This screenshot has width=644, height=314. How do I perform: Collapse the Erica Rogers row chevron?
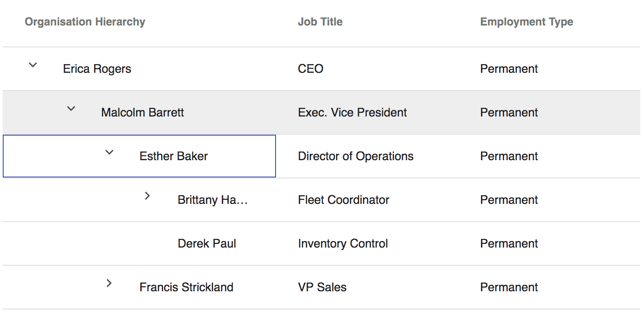(33, 65)
